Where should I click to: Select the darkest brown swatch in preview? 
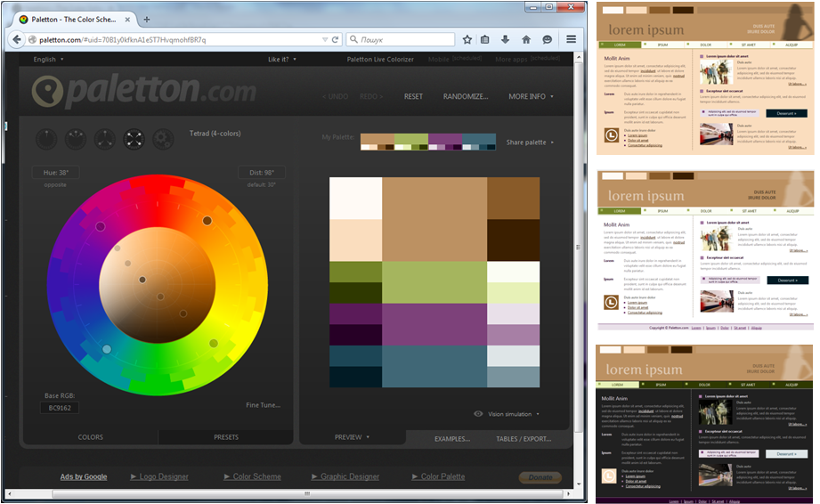pos(513,240)
